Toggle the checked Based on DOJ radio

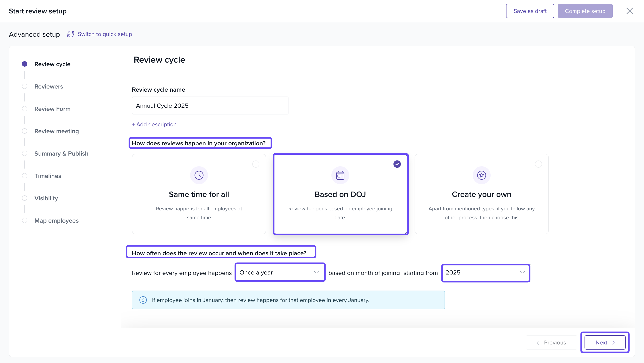coord(397,164)
